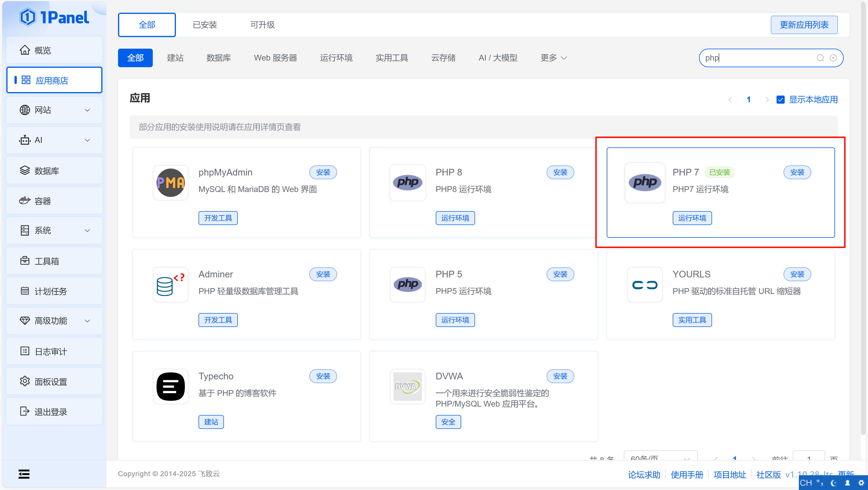Install DVWA with 安装 button
This screenshot has height=490, width=868.
coord(560,376)
